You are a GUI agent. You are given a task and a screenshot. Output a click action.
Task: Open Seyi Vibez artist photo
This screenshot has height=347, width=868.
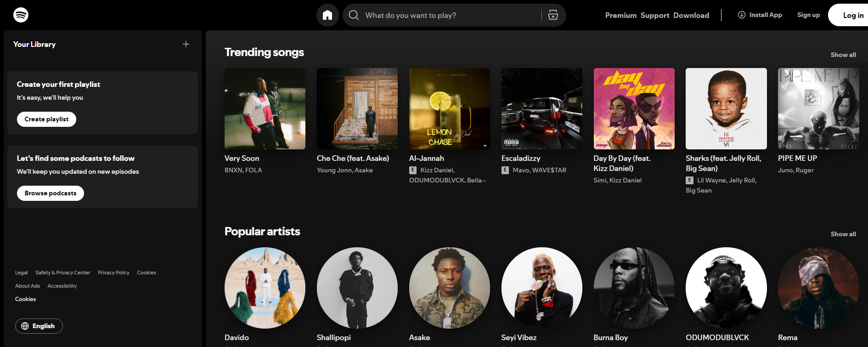(542, 288)
